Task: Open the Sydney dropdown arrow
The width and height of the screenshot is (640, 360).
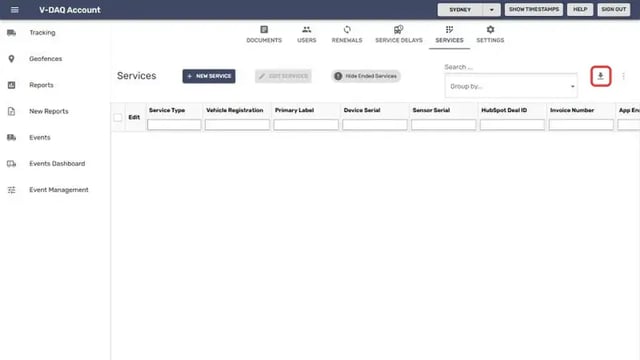Action: (x=491, y=10)
